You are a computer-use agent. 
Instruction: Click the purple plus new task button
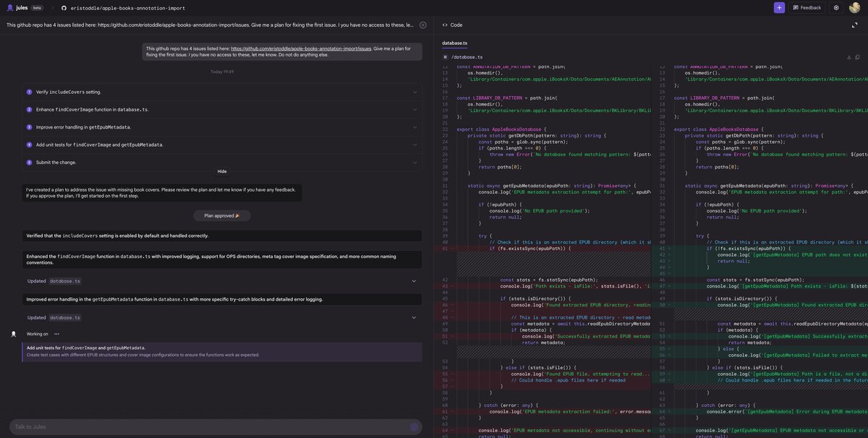click(x=779, y=7)
